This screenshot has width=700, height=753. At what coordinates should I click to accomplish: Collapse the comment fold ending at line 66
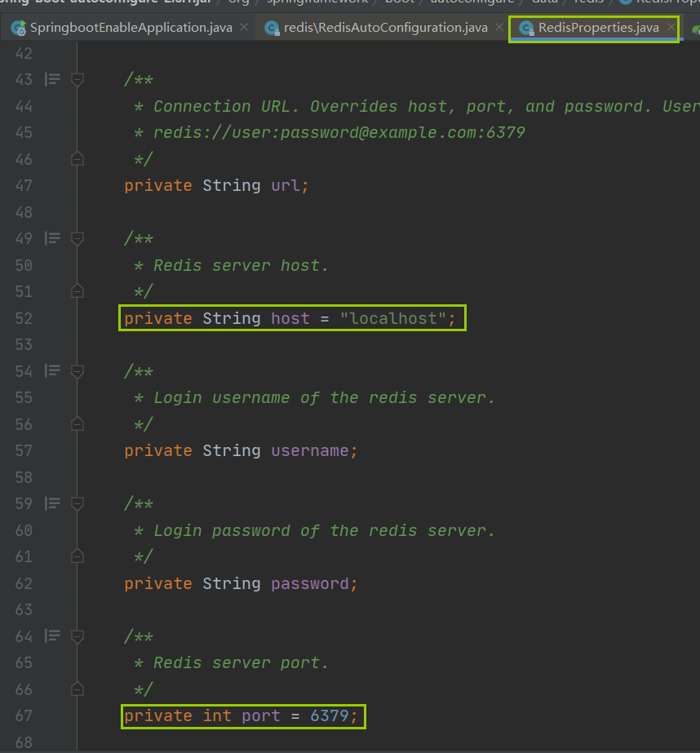pos(78,689)
